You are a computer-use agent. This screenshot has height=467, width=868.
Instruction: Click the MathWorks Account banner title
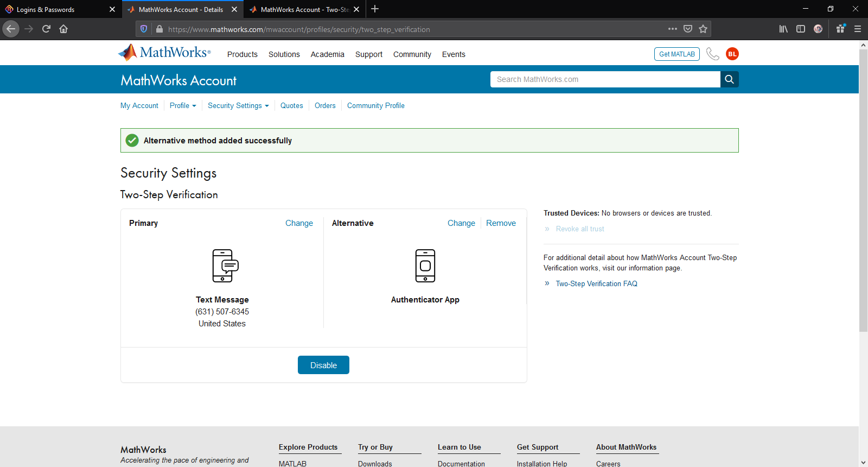click(x=178, y=80)
